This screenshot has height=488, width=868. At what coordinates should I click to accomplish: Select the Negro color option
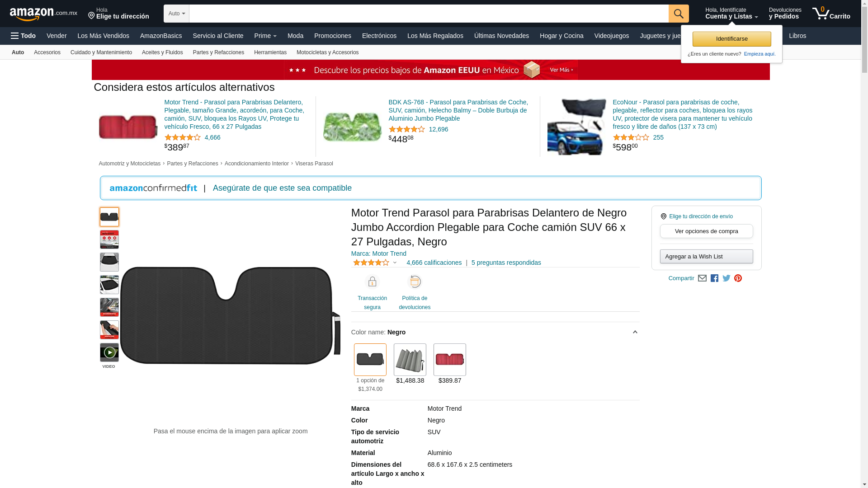370,360
